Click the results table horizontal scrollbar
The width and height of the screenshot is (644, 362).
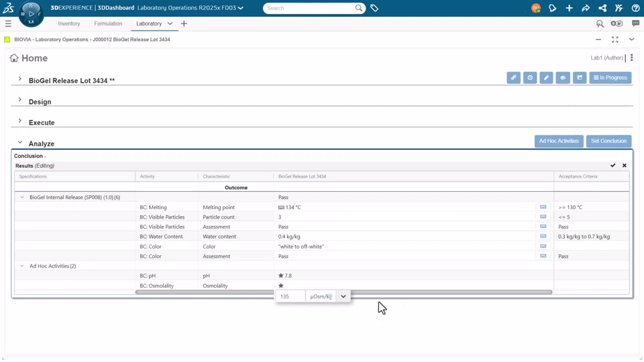343,292
